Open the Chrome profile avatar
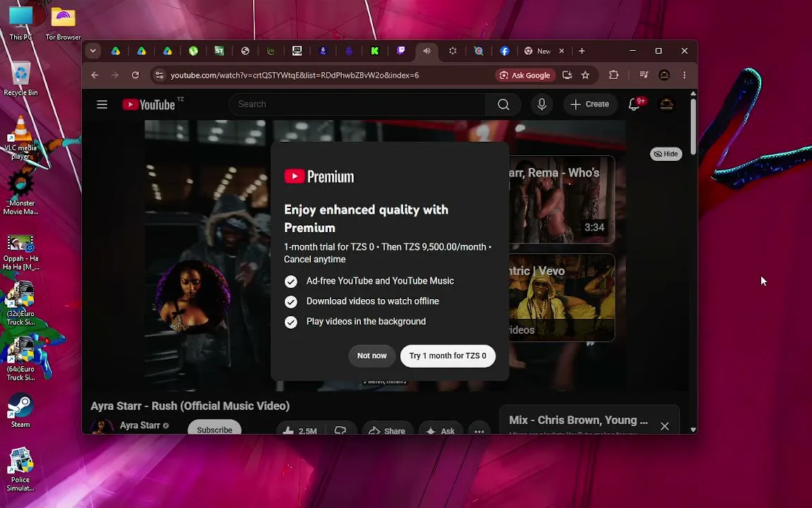The width and height of the screenshot is (812, 508). click(665, 75)
